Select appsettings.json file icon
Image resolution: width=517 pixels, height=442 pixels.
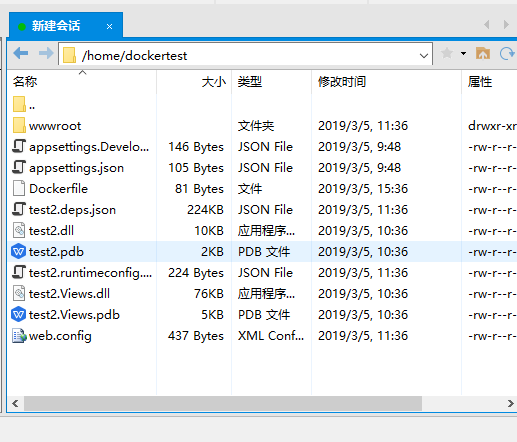tap(19, 167)
